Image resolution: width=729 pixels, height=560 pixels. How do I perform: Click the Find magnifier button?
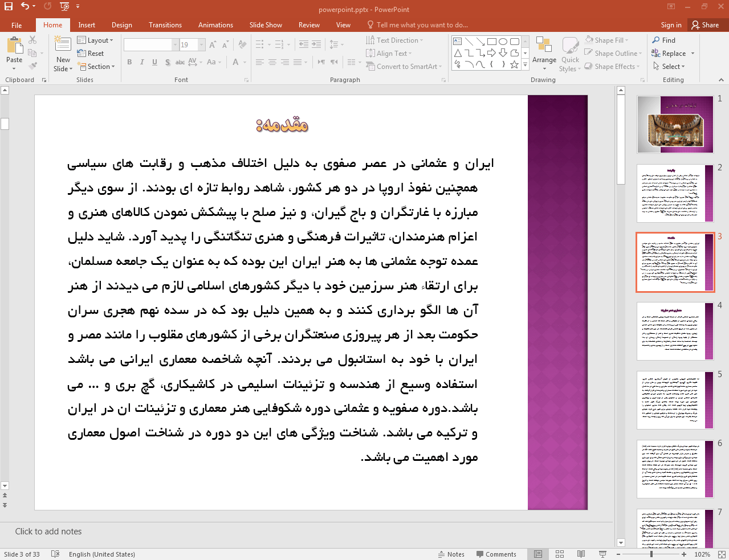click(664, 40)
